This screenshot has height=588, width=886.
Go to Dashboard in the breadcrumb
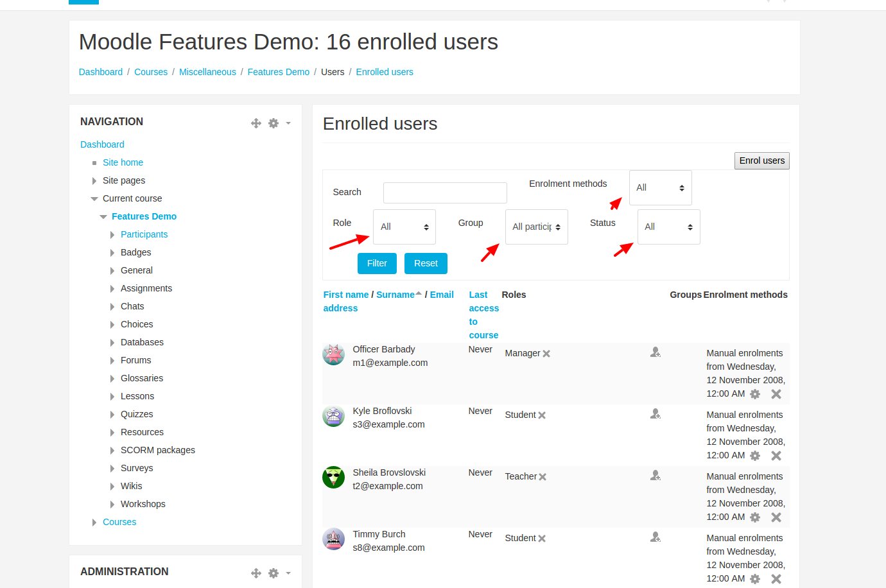[101, 72]
